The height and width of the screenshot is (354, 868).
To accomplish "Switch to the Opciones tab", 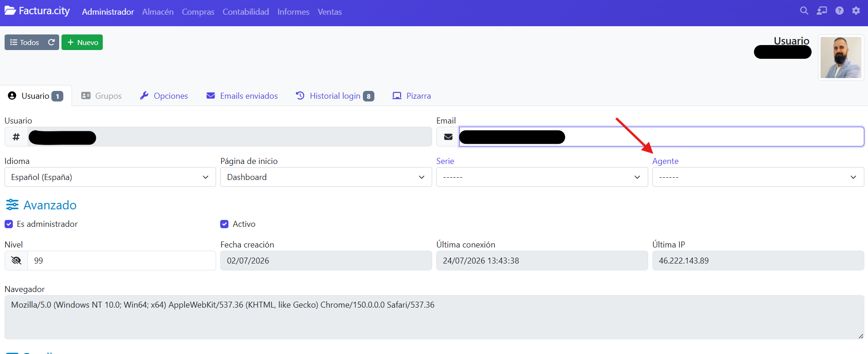I will [x=164, y=96].
